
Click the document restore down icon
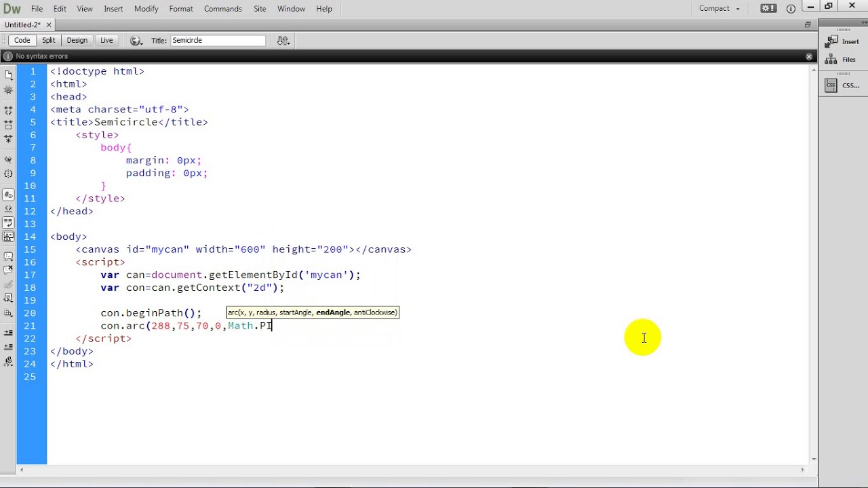click(x=808, y=24)
